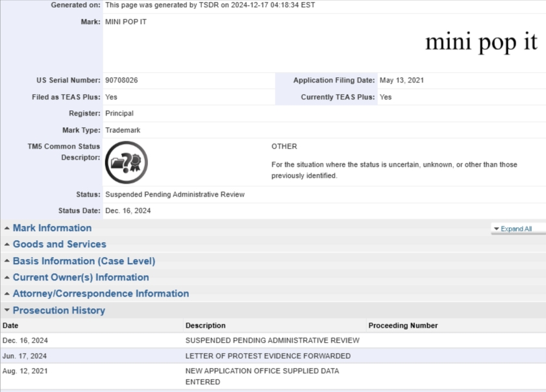The image size is (546, 392).
Task: Collapse the Prosecution History section
Action: 58,311
